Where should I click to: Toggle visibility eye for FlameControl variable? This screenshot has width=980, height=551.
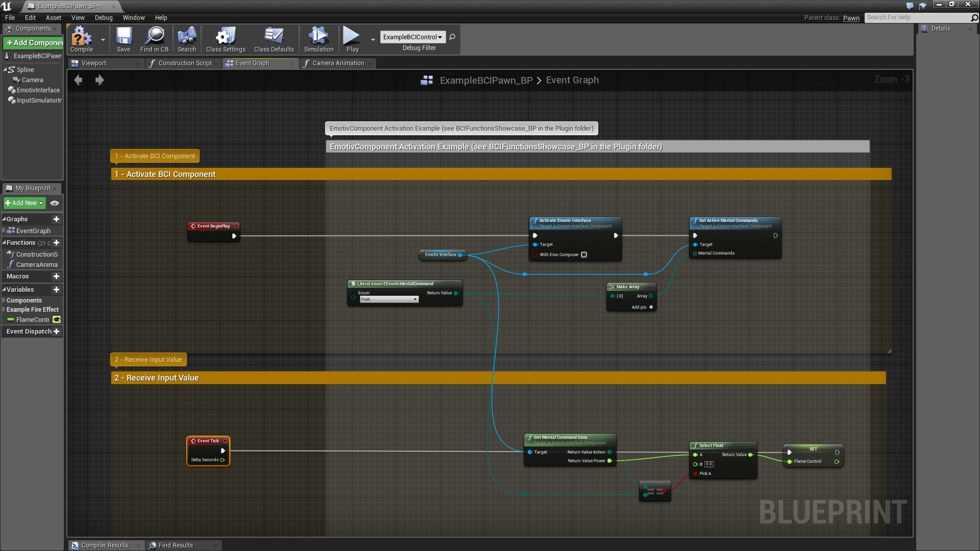(x=56, y=320)
